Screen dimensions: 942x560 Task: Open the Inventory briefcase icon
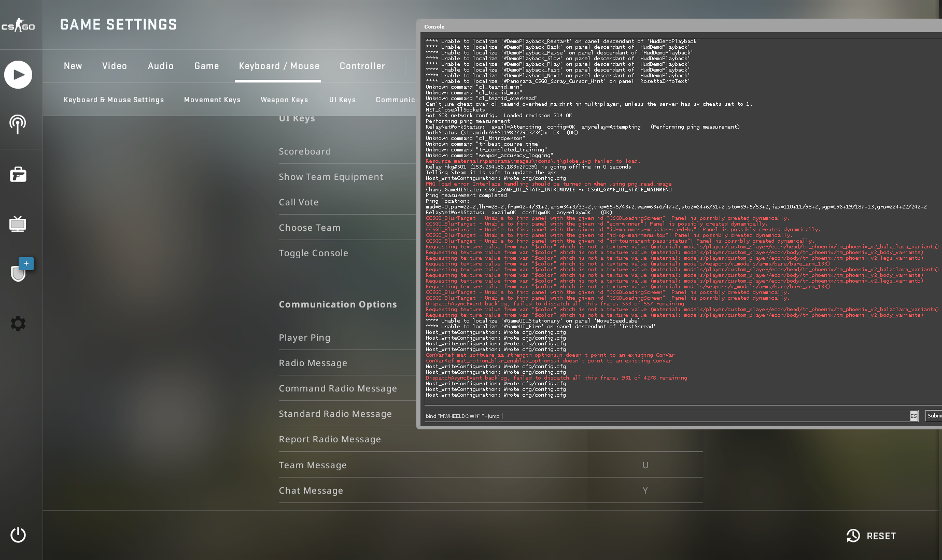pyautogui.click(x=18, y=174)
